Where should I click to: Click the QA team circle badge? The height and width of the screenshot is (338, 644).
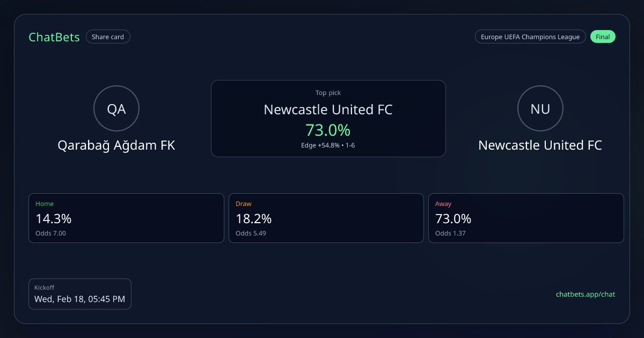click(x=116, y=109)
